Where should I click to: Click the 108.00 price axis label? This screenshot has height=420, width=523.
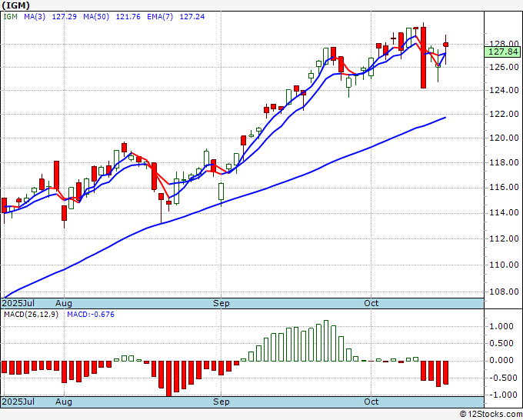pyautogui.click(x=504, y=292)
